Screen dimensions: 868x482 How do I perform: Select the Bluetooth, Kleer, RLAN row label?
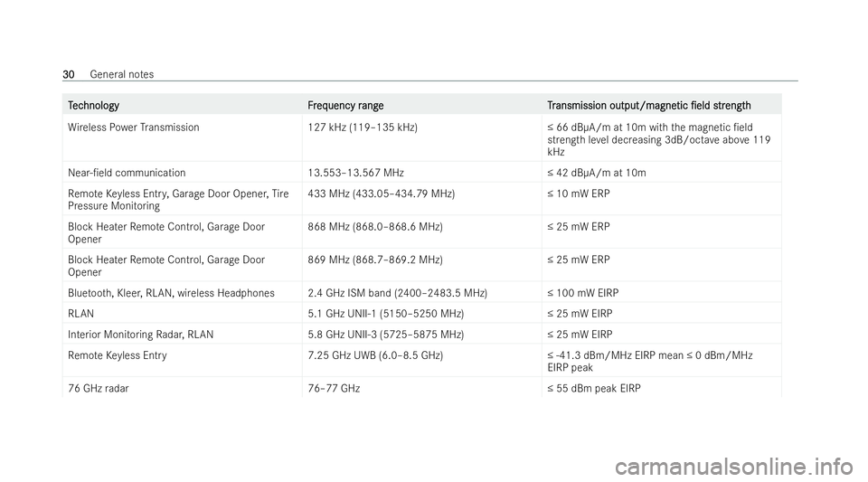point(171,293)
